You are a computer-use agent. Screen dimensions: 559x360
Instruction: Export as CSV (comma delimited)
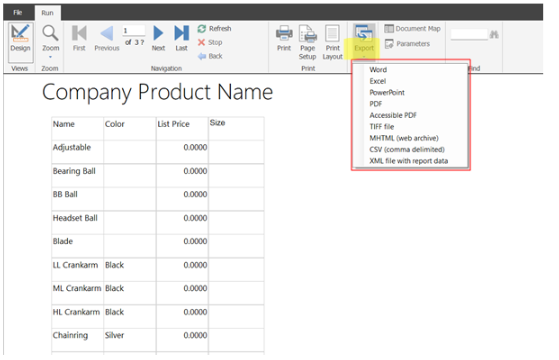[410, 150]
